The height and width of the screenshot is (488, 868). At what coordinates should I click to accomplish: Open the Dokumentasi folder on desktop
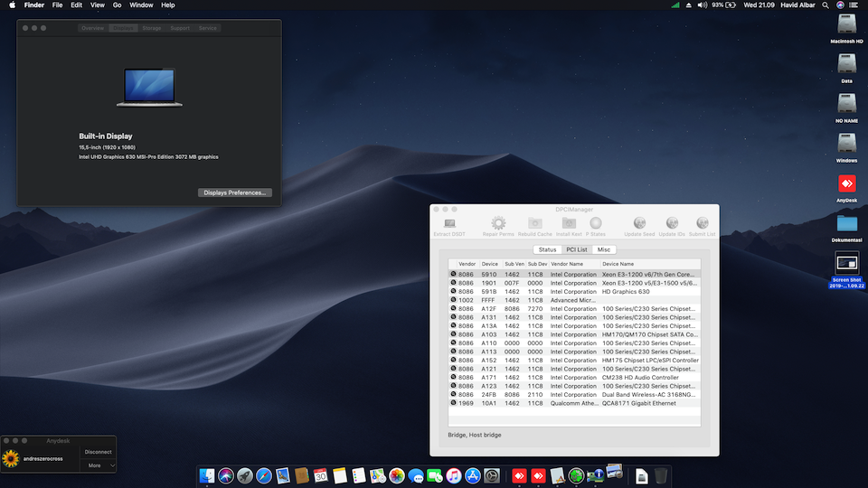point(847,224)
